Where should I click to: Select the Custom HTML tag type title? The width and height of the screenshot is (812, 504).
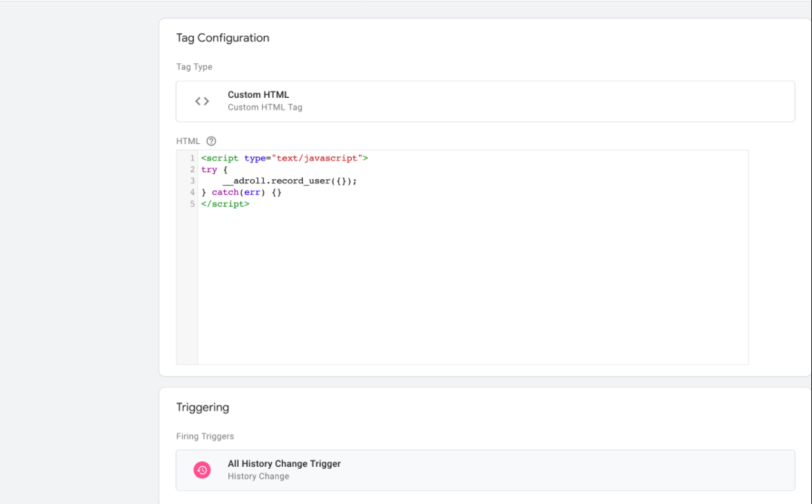click(x=258, y=95)
